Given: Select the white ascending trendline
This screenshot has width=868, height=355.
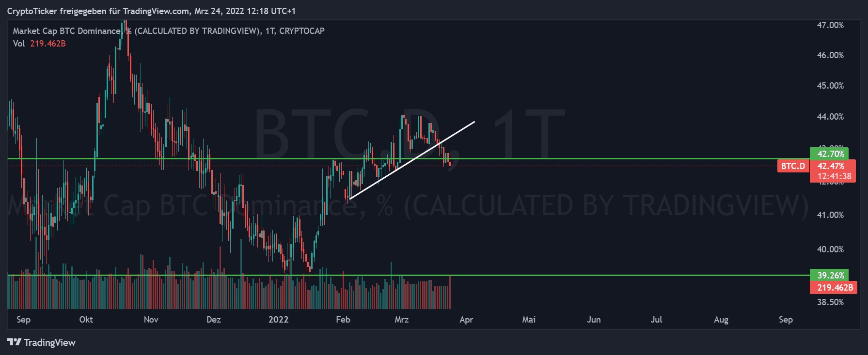Looking at the screenshot, I should tap(412, 160).
